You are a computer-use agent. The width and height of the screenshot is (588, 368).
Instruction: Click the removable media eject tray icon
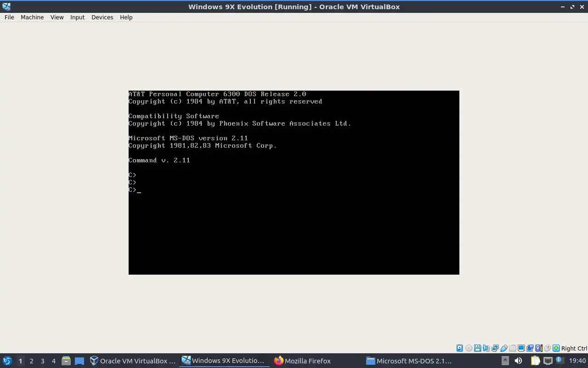click(x=505, y=361)
